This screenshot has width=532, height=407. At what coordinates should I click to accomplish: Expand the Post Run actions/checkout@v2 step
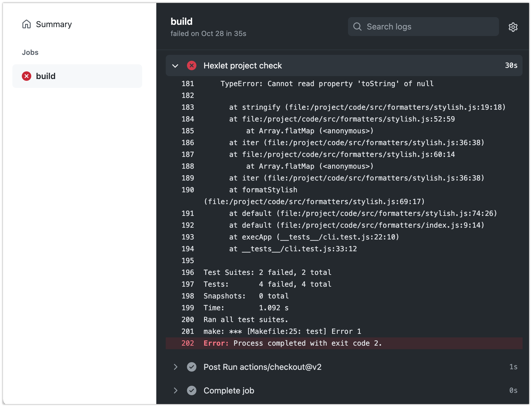tap(175, 367)
